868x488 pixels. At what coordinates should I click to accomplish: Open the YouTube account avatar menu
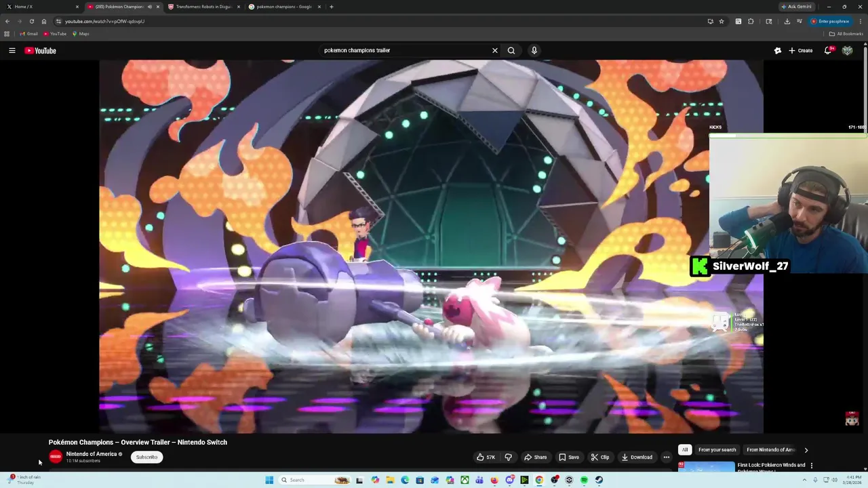(x=847, y=50)
